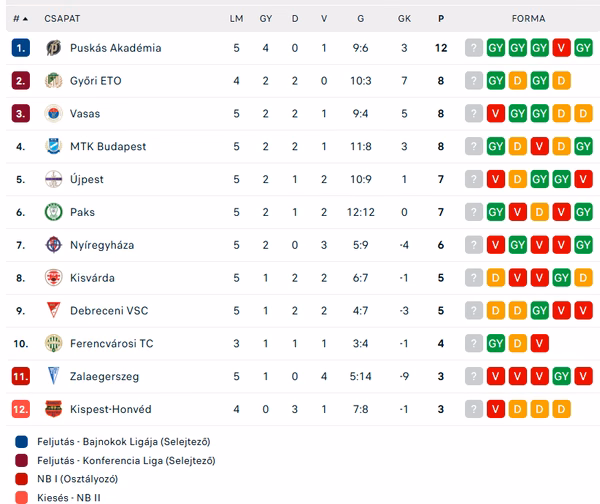Open the Ferencvárosi TC team link
600x504 pixels.
111,343
